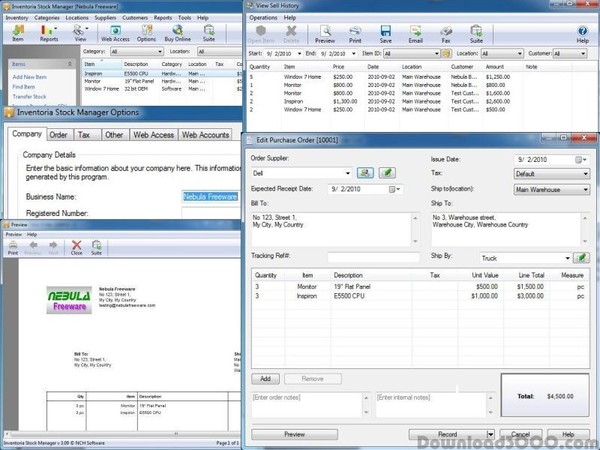600x450 pixels.
Task: Open Expected Receipt Date calendar dropdown
Action: pos(395,189)
